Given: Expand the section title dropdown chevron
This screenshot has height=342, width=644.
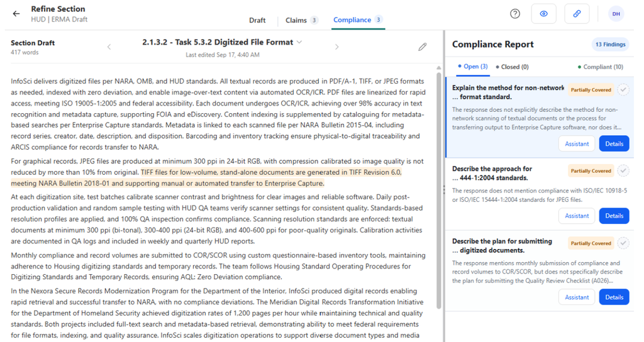Looking at the screenshot, I should click(299, 42).
